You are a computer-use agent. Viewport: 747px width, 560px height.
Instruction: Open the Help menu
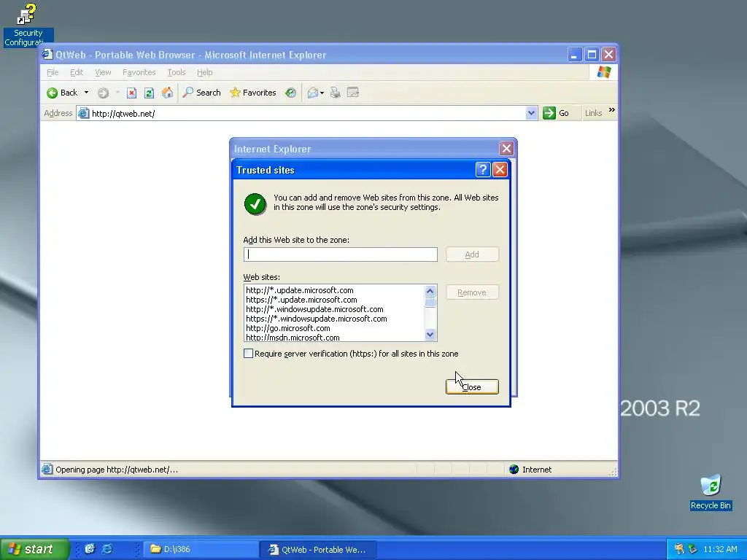click(x=205, y=72)
